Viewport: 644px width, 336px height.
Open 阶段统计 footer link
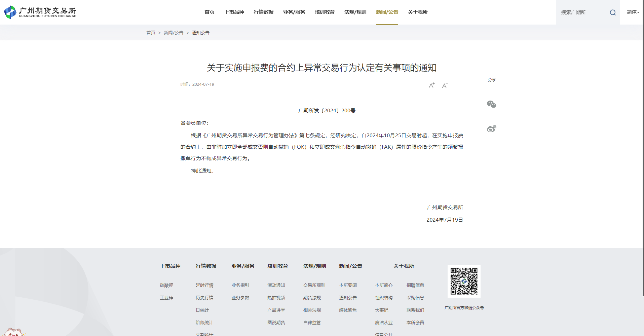point(204,323)
